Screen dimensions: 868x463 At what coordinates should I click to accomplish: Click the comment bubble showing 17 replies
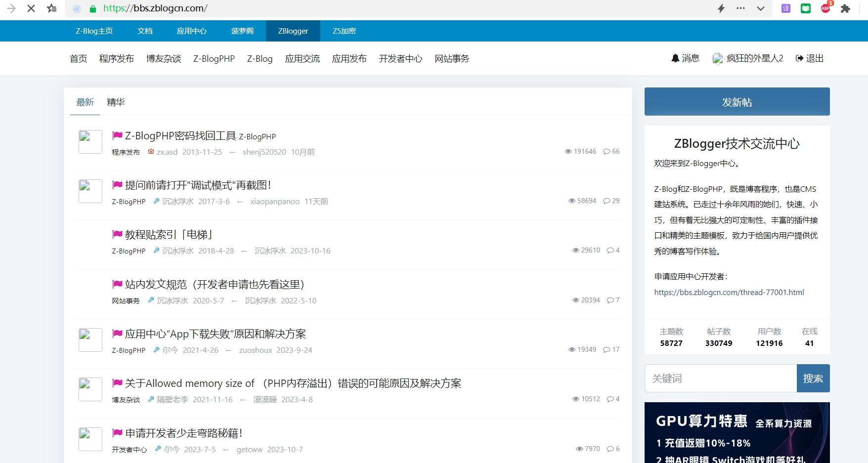(611, 350)
